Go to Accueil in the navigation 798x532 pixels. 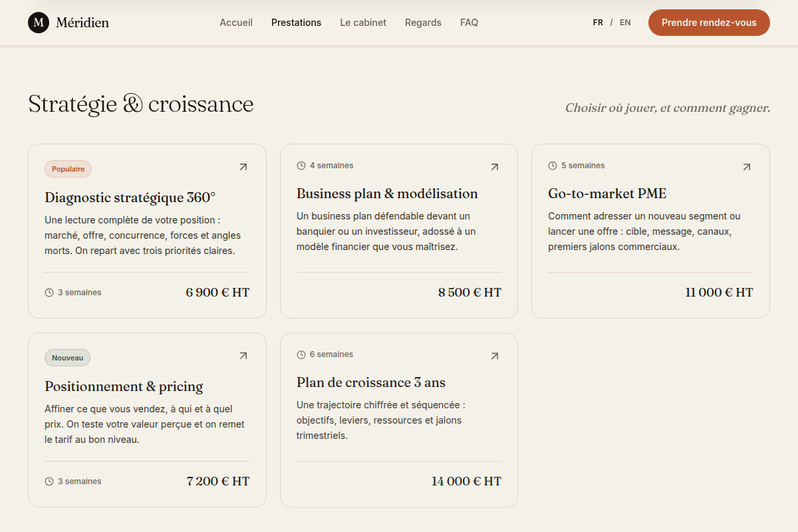pos(236,23)
